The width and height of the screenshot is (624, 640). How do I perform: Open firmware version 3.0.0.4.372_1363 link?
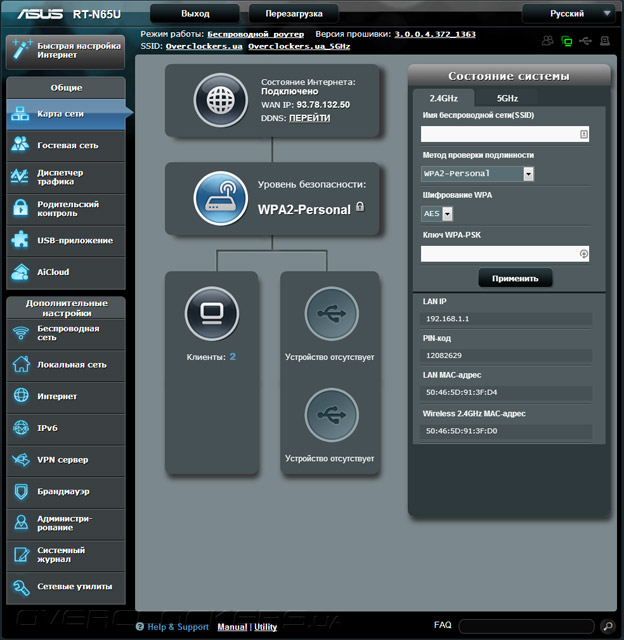[435, 34]
